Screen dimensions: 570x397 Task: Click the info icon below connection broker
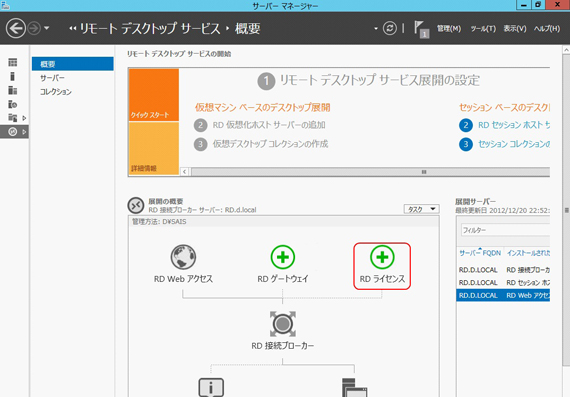(x=211, y=388)
